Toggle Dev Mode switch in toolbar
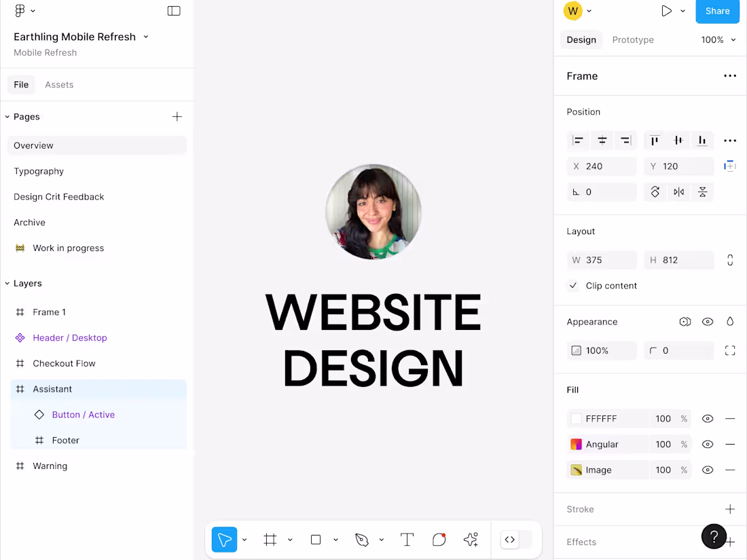The width and height of the screenshot is (747, 560). (516, 540)
